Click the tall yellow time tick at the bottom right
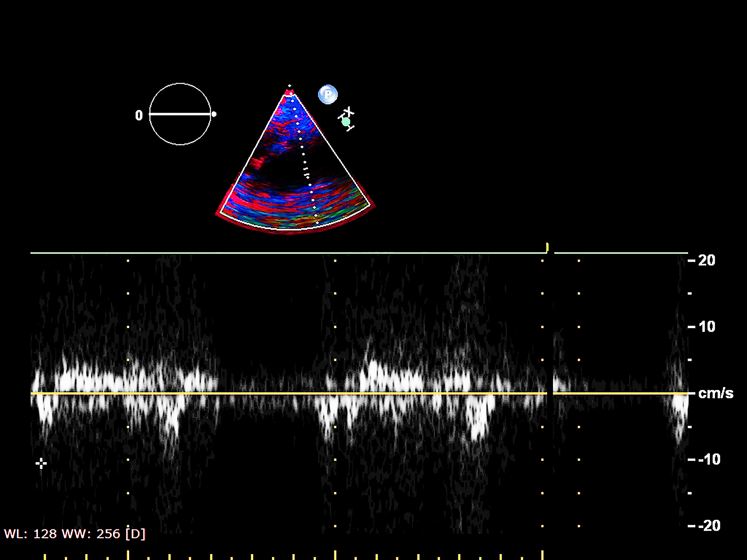Image resolution: width=747 pixels, height=560 pixels. click(542, 555)
